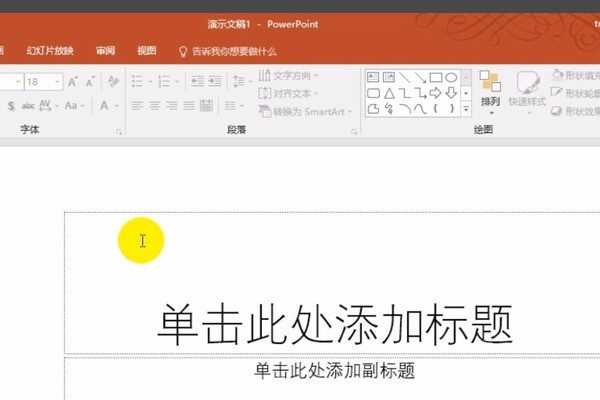This screenshot has height=400, width=600.
Task: Select the vertical text box shape
Action: tap(389, 77)
